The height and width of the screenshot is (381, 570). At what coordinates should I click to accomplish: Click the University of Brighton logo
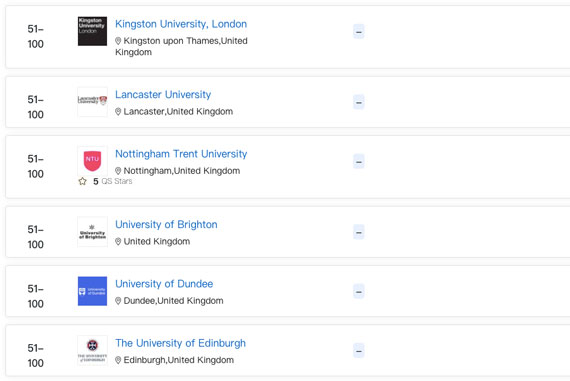pyautogui.click(x=92, y=232)
